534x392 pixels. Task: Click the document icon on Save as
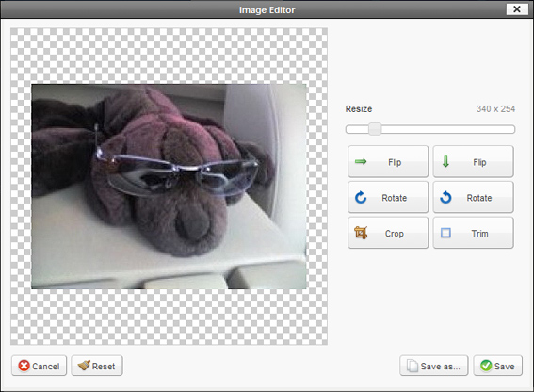[413, 366]
